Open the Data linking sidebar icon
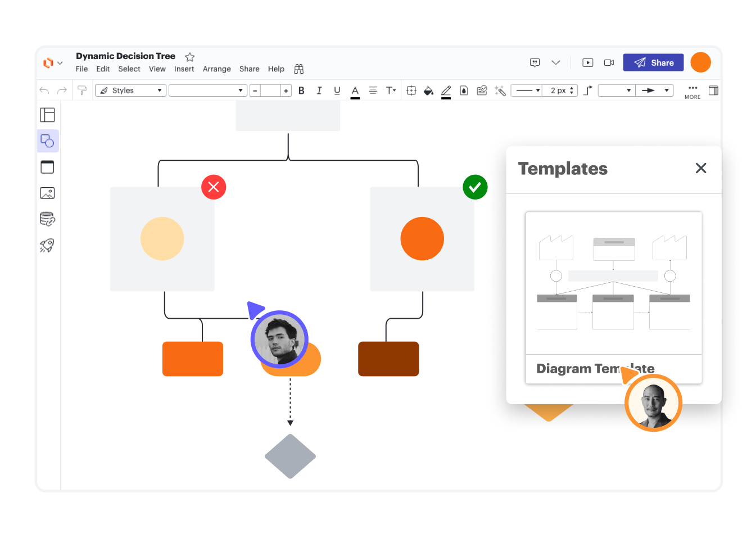The image size is (756, 538). coord(47,219)
